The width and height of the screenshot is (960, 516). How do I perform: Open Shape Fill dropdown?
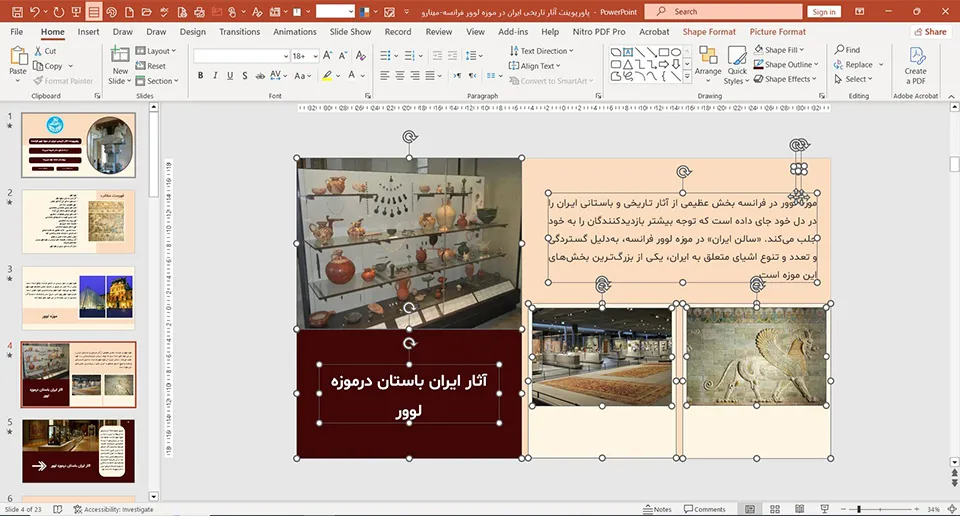point(779,50)
